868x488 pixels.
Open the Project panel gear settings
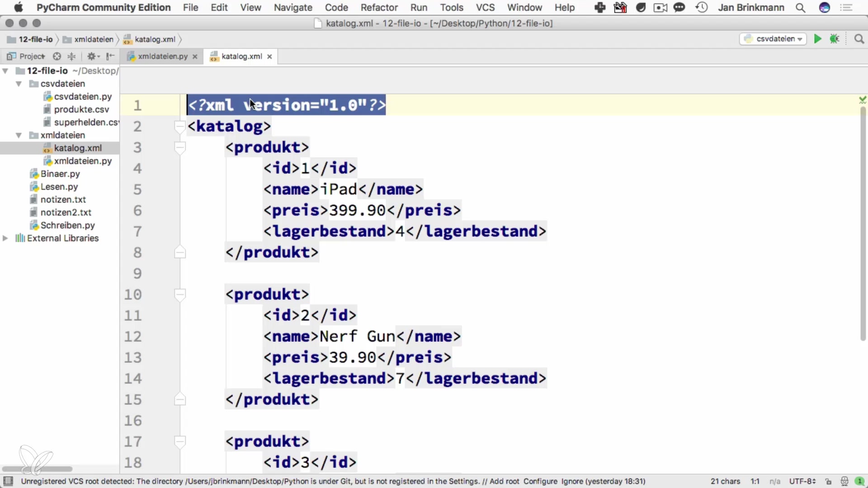(92, 56)
